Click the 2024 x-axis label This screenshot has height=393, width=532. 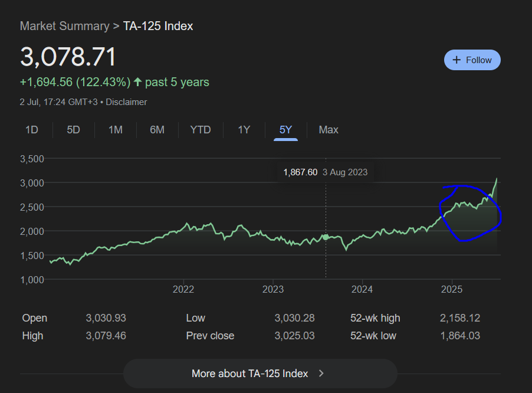(x=362, y=289)
